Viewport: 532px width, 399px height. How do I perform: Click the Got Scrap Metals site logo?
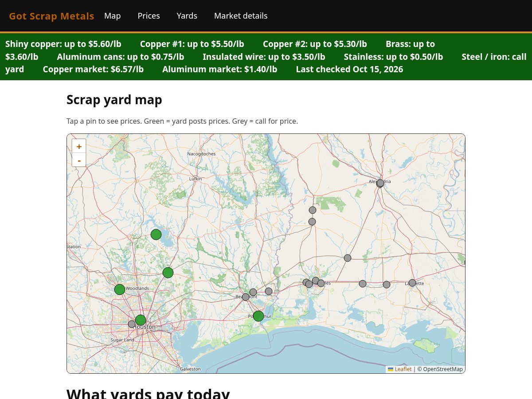coord(51,16)
